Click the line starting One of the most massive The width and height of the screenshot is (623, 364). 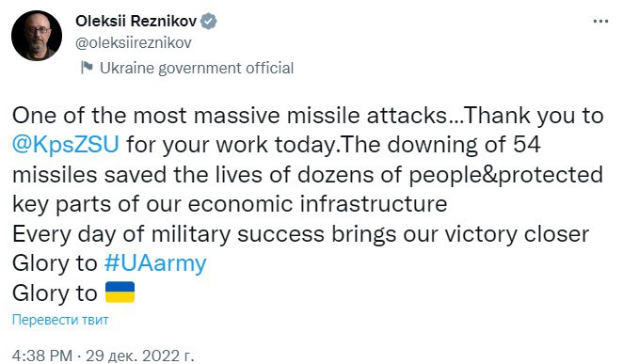(x=308, y=116)
